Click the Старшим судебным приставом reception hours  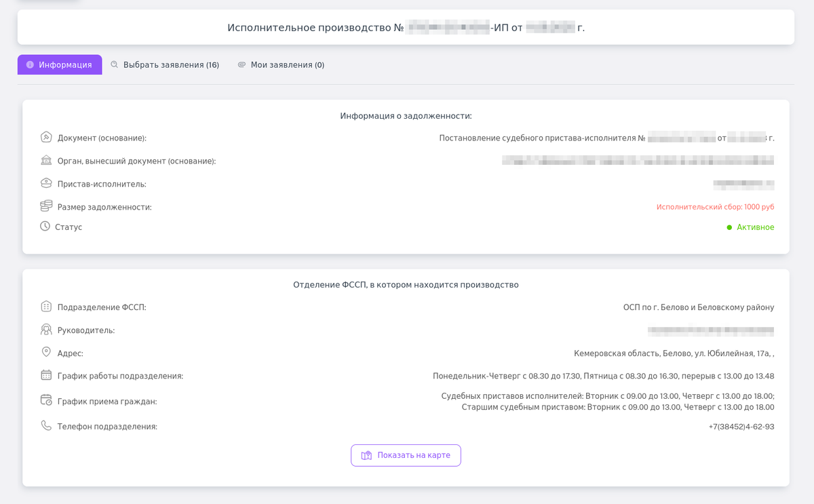coord(618,407)
